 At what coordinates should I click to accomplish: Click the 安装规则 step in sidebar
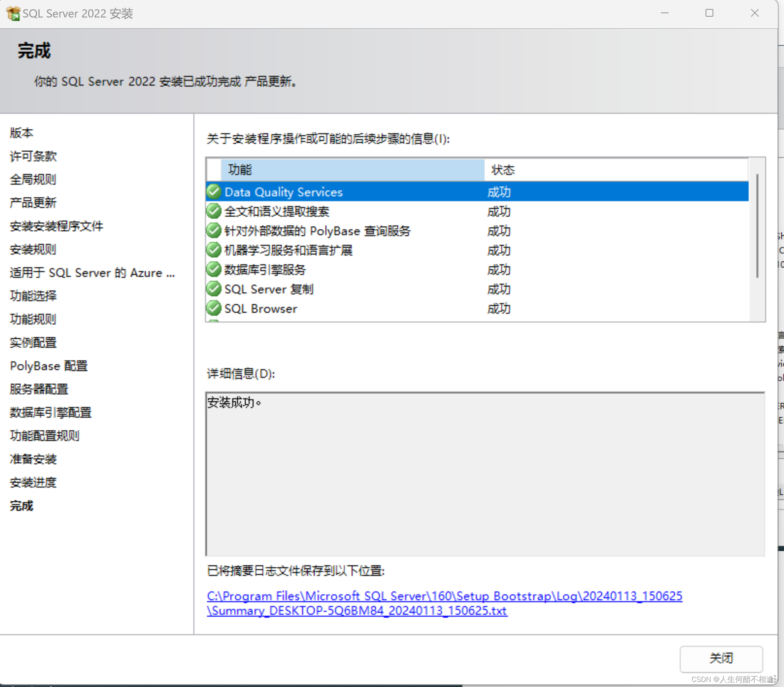point(33,249)
